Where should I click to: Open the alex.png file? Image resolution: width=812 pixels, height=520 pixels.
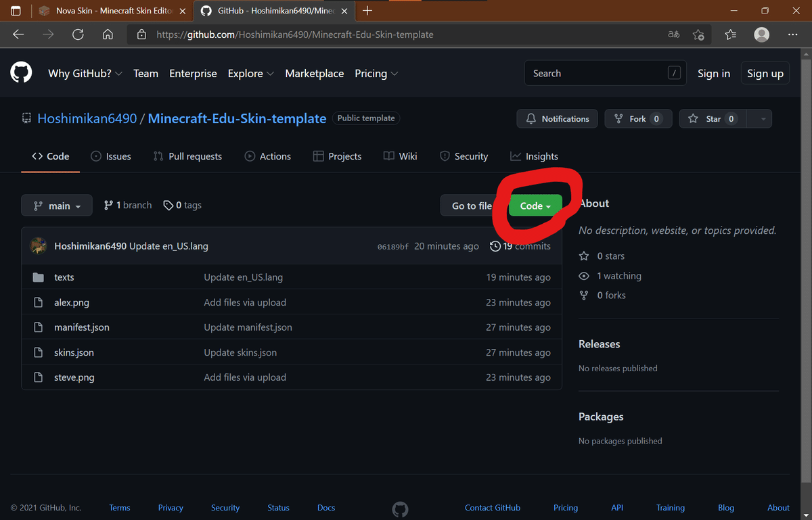[72, 302]
